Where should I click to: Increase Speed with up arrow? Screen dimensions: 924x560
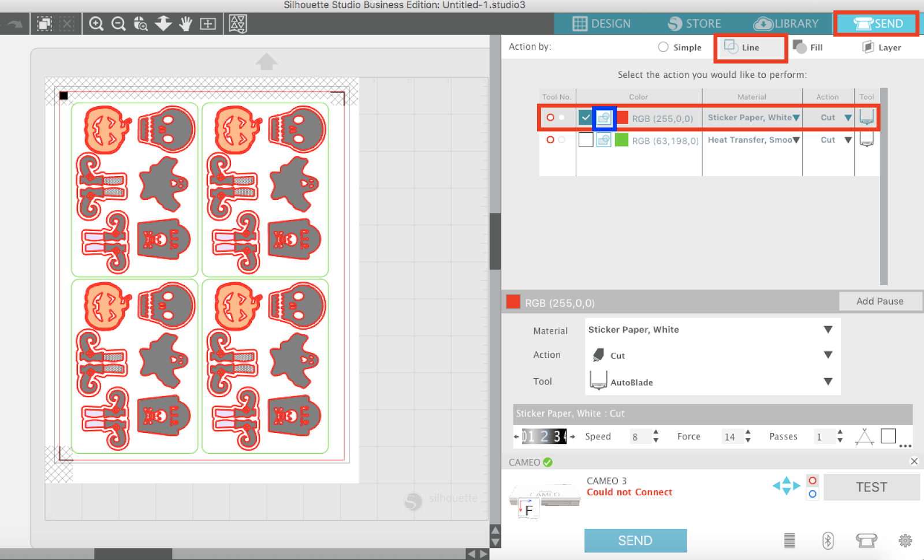pyautogui.click(x=655, y=432)
